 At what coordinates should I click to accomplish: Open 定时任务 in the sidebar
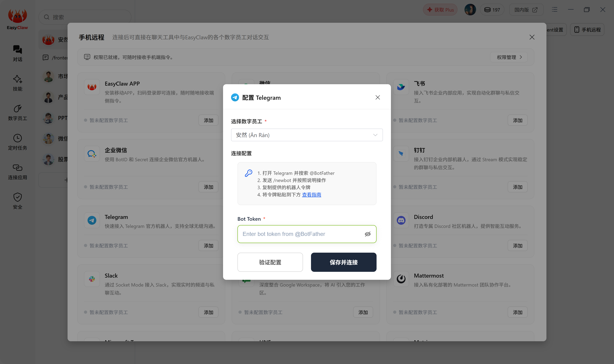17,142
